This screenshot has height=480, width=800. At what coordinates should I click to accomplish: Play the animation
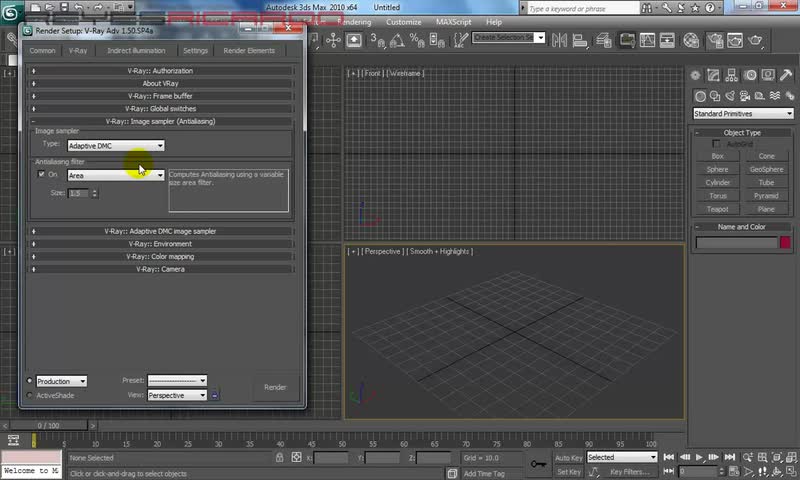click(x=699, y=457)
